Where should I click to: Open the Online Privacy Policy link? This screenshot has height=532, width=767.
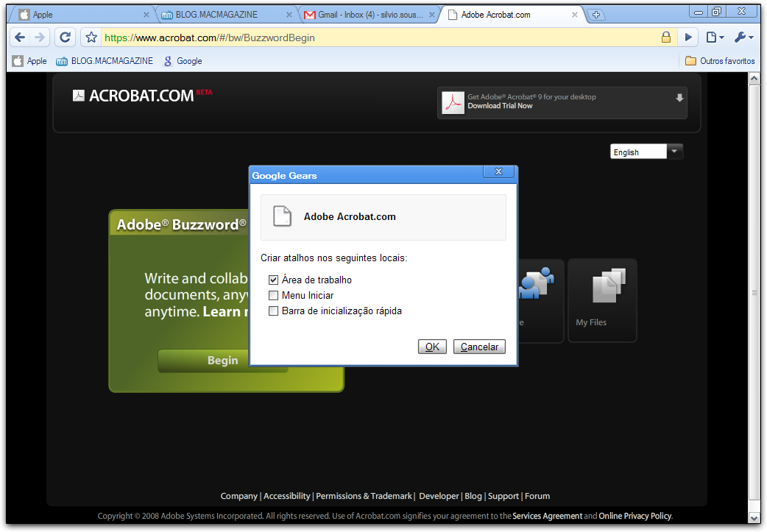point(635,516)
